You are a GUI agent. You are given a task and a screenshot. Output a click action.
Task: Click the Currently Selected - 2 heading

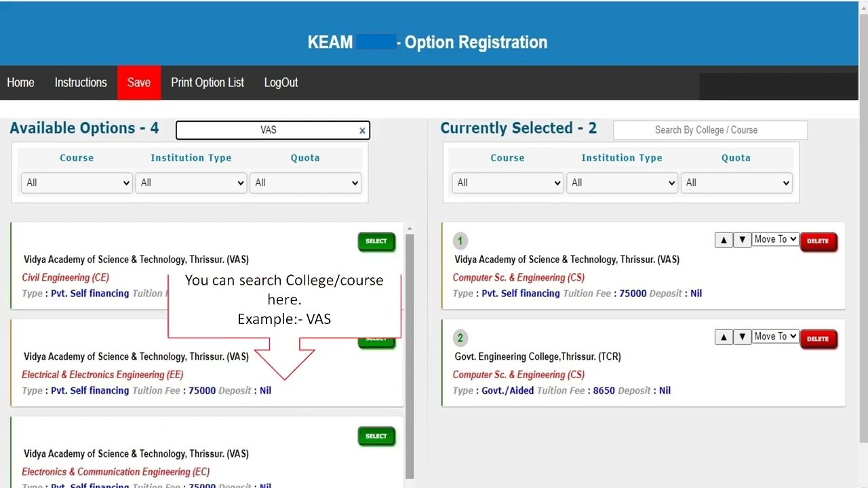coord(519,128)
